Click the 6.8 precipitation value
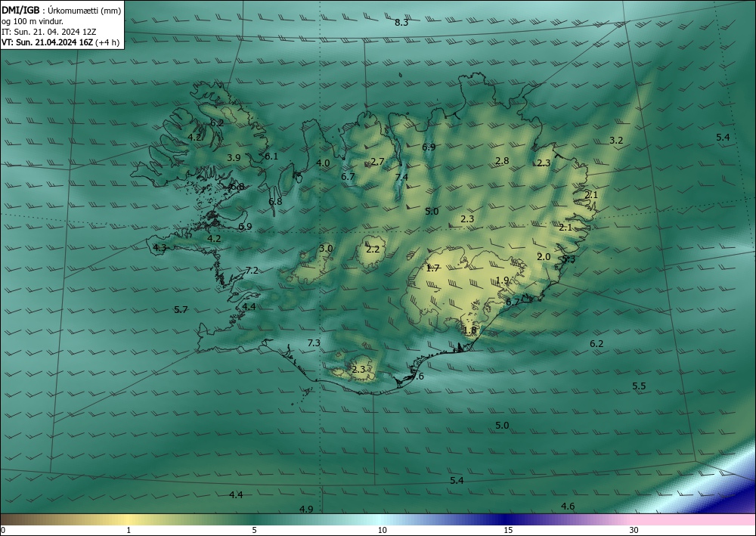The image size is (756, 536). (x=275, y=202)
